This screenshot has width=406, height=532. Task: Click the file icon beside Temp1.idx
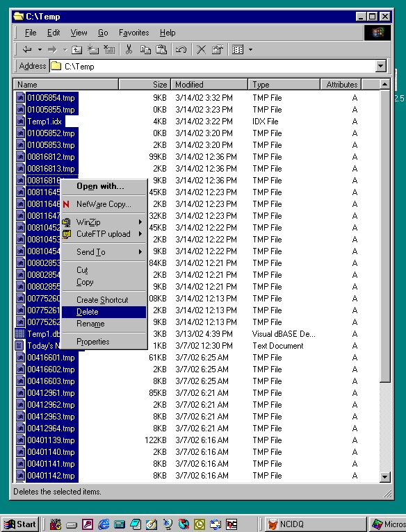(20, 121)
